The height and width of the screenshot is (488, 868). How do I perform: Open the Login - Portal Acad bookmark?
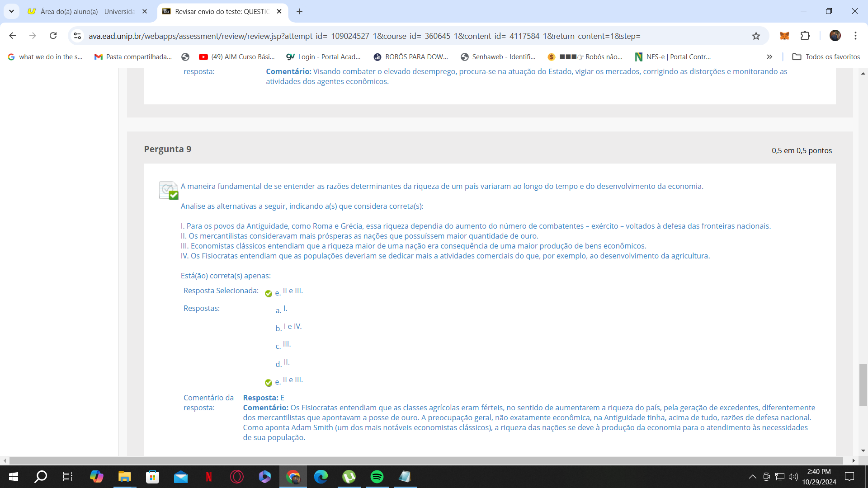(324, 57)
